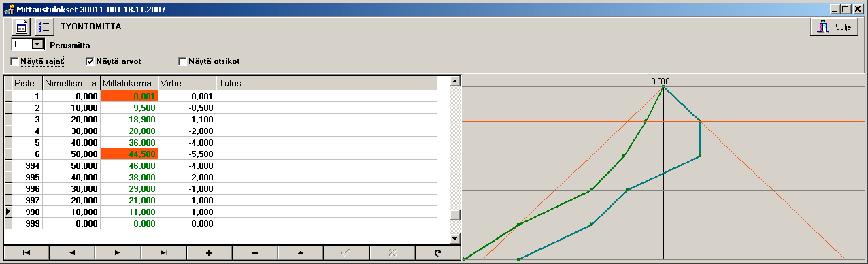Click the Sulje button
The width and height of the screenshot is (868, 264).
click(x=835, y=27)
